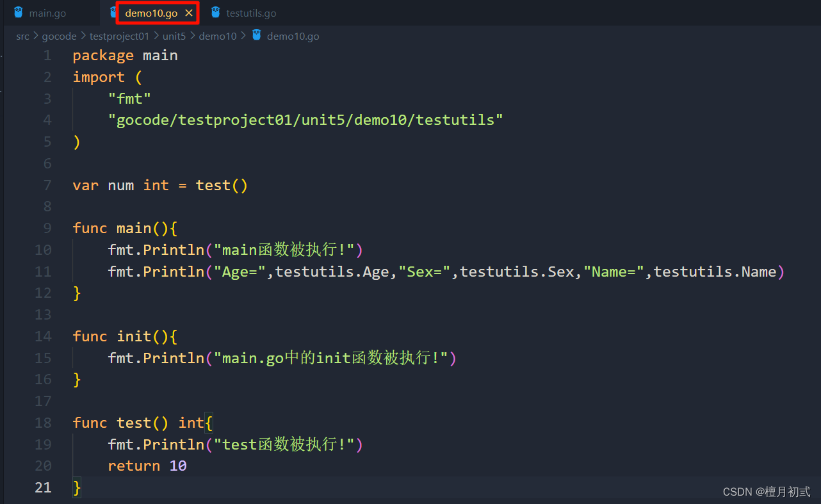Viewport: 821px width, 504px height.
Task: Click the "return 10" statement
Action: click(147, 466)
